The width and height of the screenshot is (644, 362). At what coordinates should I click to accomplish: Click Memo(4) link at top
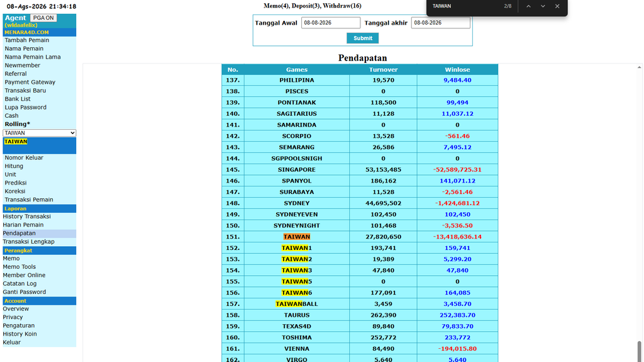(x=277, y=6)
